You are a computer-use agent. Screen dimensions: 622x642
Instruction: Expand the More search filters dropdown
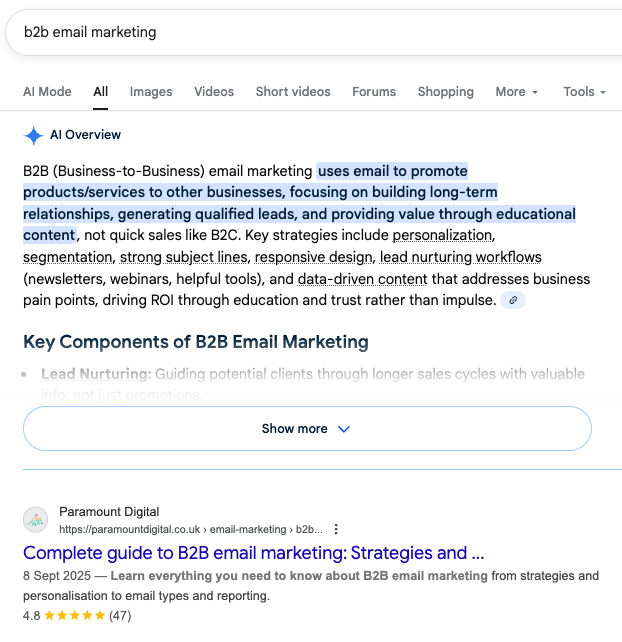[516, 91]
